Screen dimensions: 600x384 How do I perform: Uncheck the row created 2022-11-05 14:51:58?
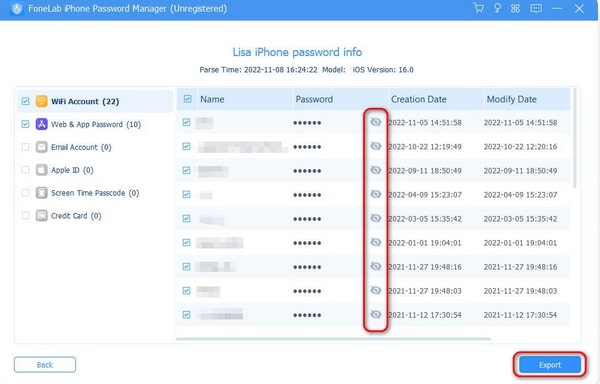point(186,122)
